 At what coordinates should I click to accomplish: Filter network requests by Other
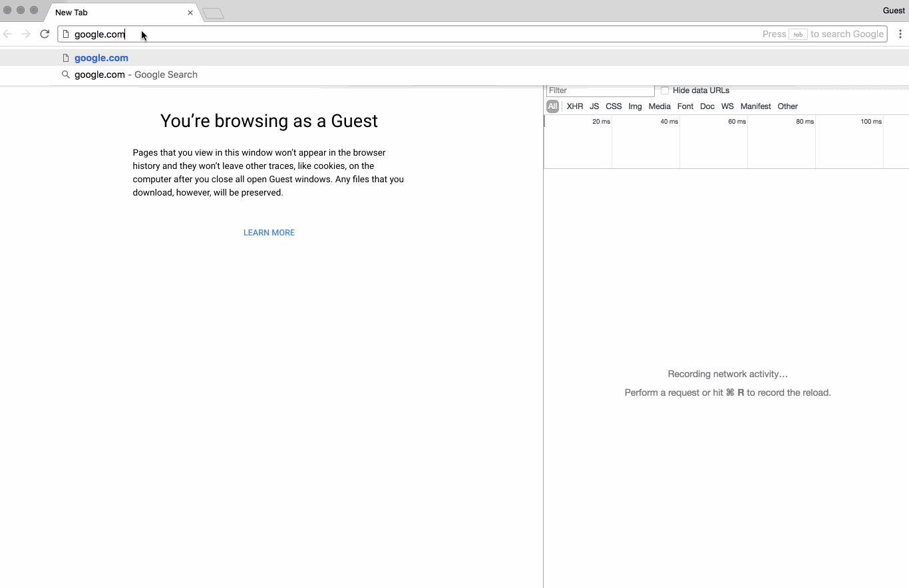788,106
